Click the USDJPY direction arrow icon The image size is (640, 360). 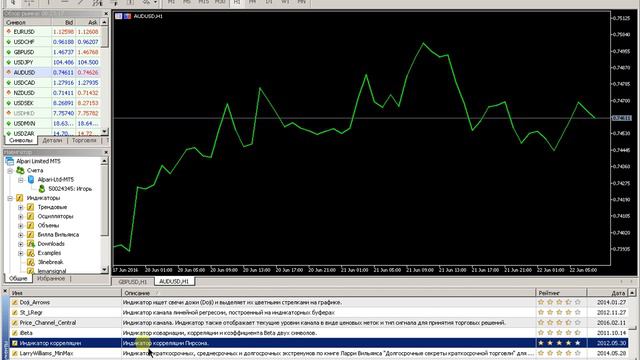pos(9,62)
